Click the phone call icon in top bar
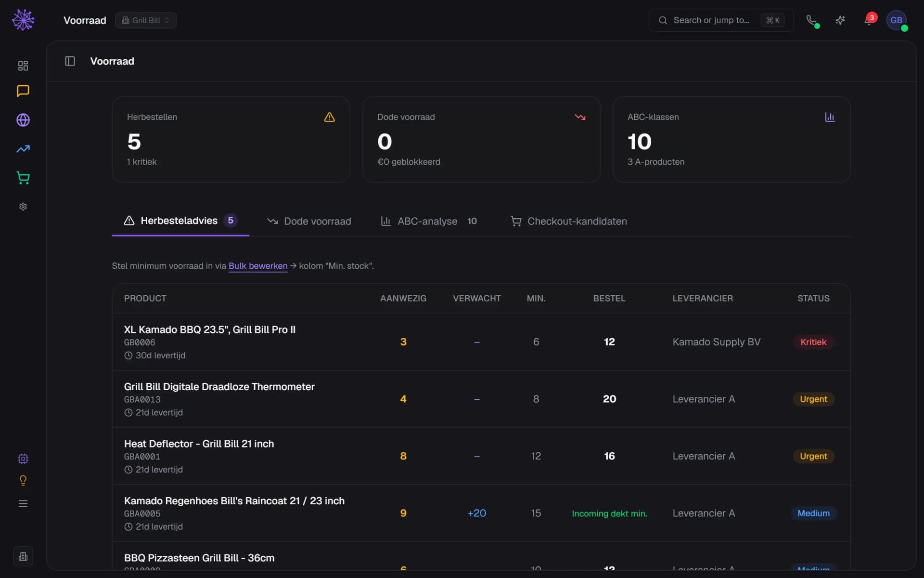The width and height of the screenshot is (924, 578). click(811, 20)
